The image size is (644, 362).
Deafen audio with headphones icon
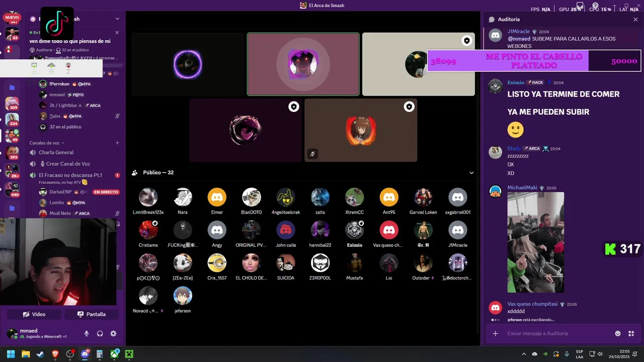pos(100,333)
